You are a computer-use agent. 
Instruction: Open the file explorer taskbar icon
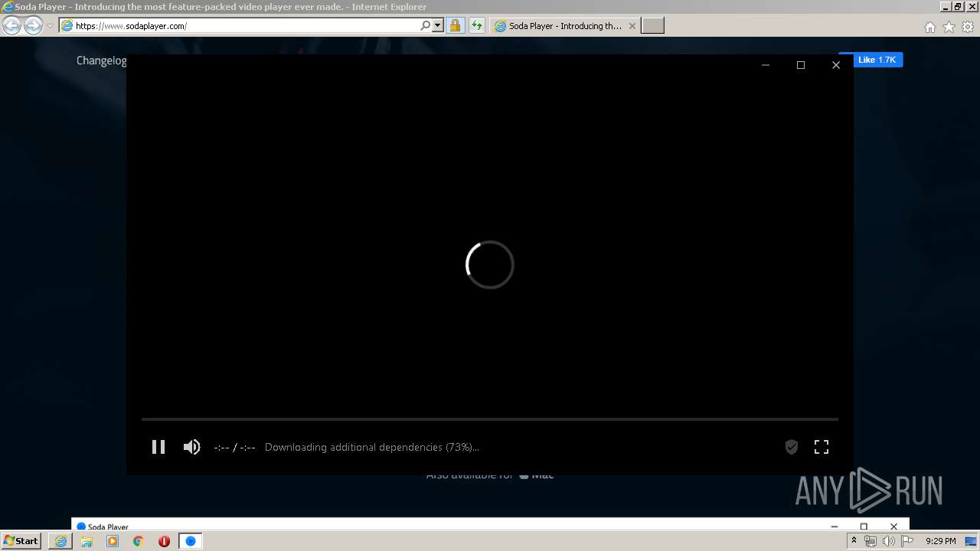[87, 541]
